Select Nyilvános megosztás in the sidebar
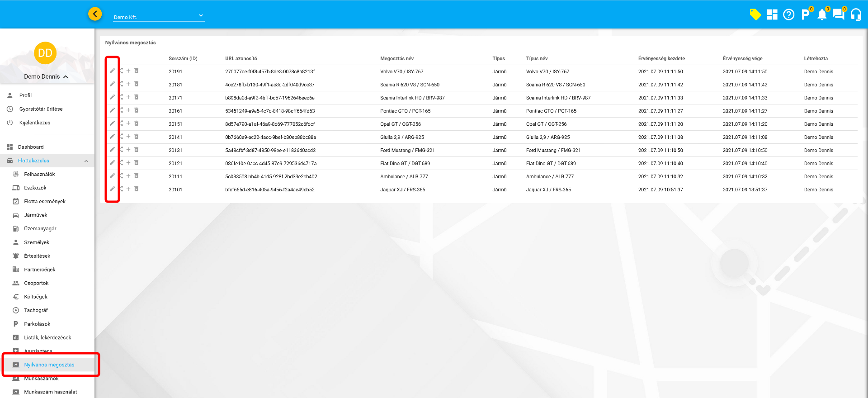The height and width of the screenshot is (398, 868). pos(49,365)
